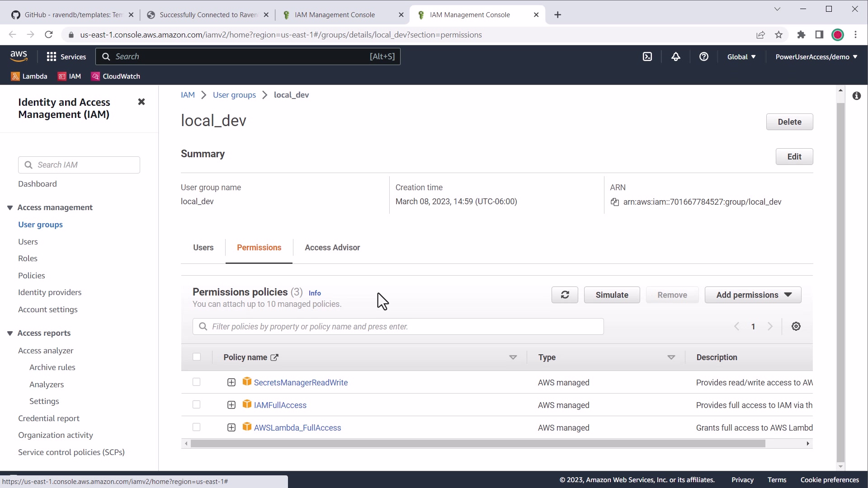
Task: Collapse the Access management section
Action: point(9,207)
